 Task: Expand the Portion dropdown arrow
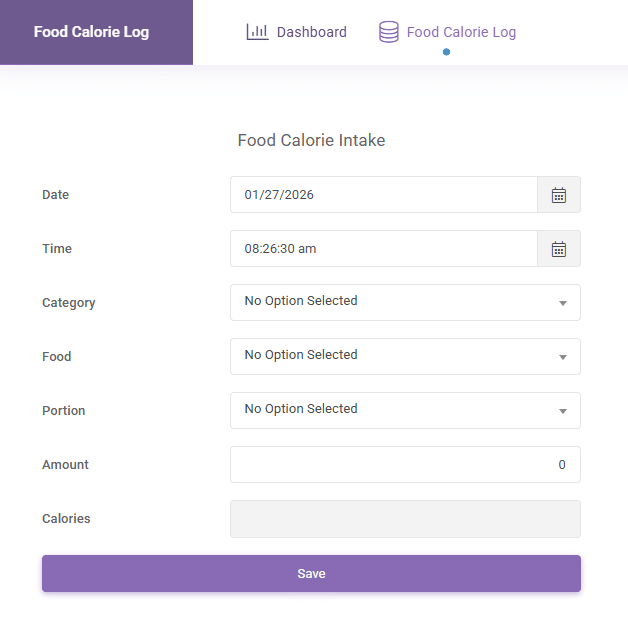(x=562, y=411)
